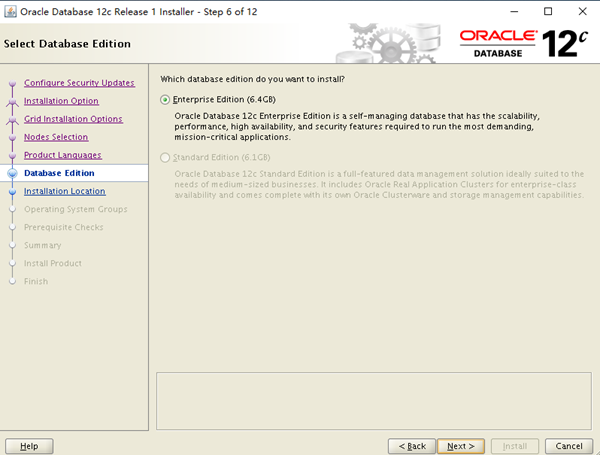600x455 pixels.
Task: Click the Summary step label
Action: point(42,245)
